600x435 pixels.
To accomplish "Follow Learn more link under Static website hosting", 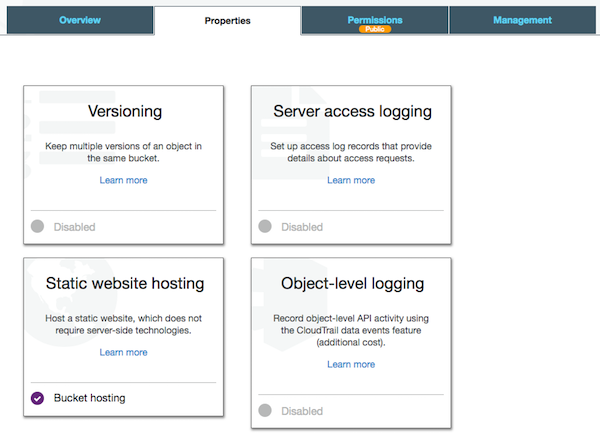I will (123, 352).
